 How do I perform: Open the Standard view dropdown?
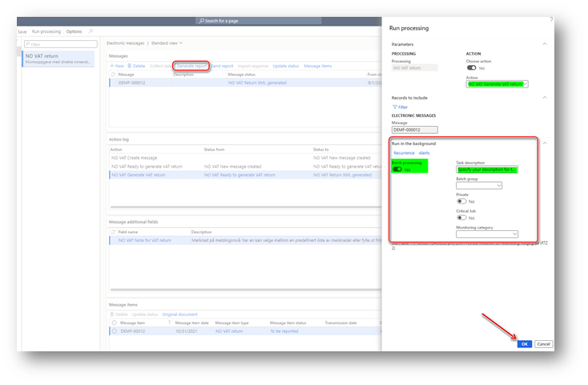click(x=167, y=43)
